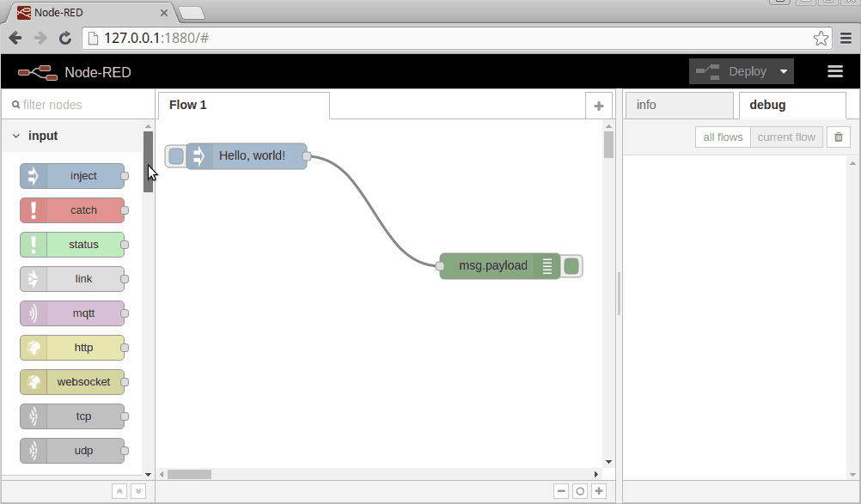The width and height of the screenshot is (861, 504).
Task: Select the http input node
Action: click(72, 348)
